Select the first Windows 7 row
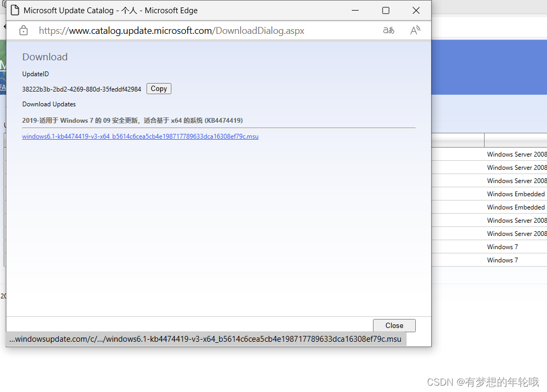 click(x=502, y=247)
